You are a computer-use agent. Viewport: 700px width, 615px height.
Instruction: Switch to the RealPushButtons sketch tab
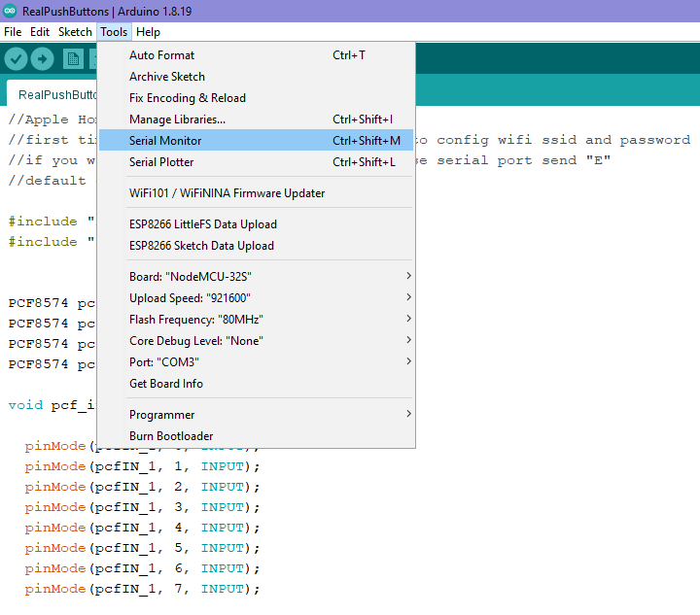(x=56, y=94)
